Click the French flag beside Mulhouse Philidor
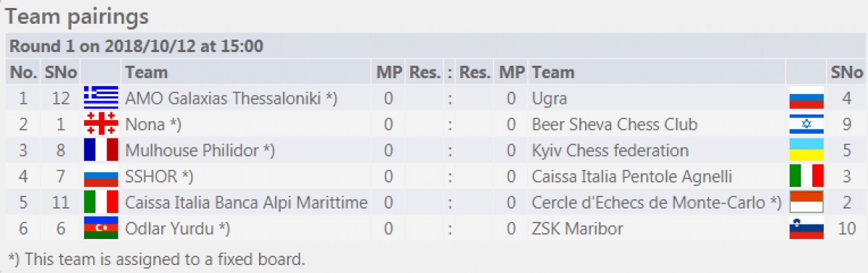The height and width of the screenshot is (273, 868). [x=101, y=150]
